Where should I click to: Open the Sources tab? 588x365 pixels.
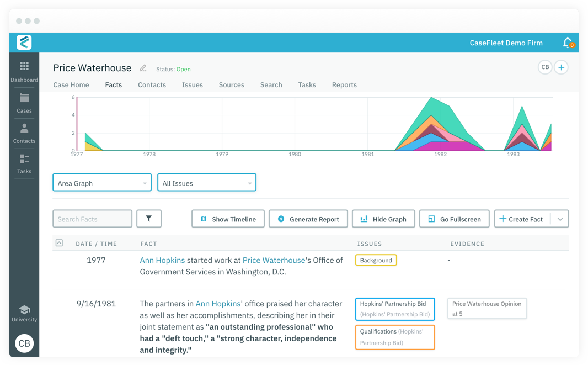[231, 84]
